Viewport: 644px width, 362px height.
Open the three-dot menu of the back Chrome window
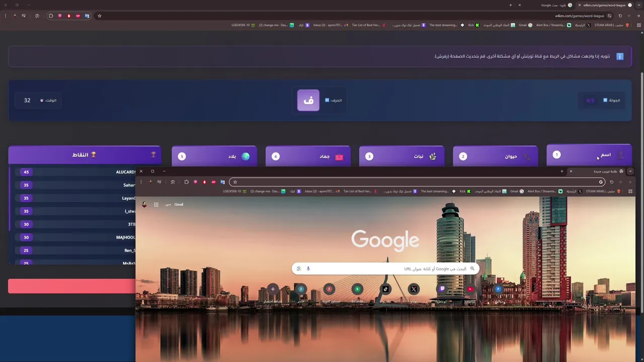tap(6, 16)
